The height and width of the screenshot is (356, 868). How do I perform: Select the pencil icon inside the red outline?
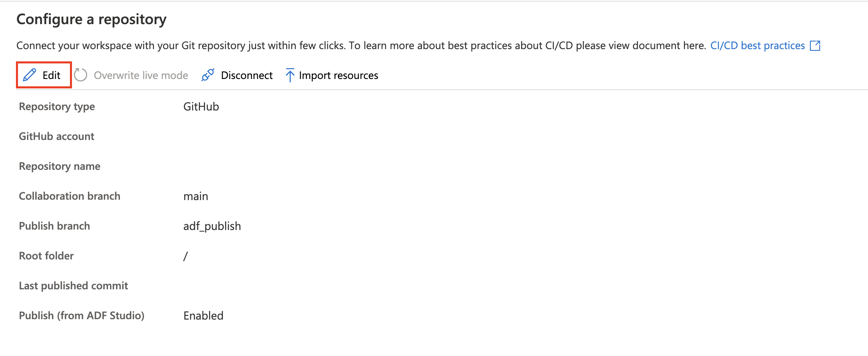[29, 75]
